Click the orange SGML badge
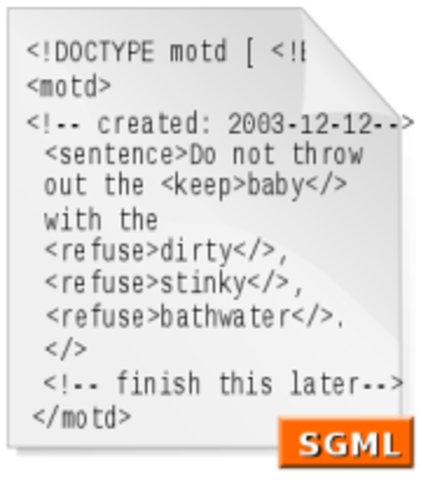The width and height of the screenshot is (421, 480). tap(346, 442)
